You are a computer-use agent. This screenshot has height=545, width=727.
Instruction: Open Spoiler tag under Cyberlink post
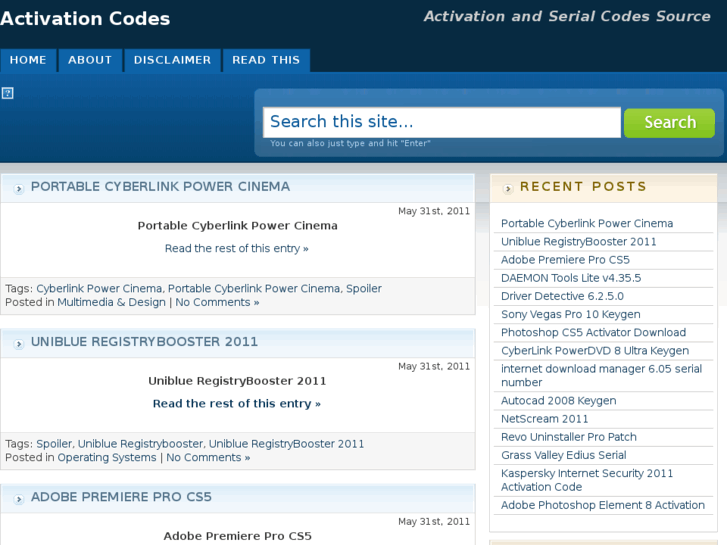364,289
